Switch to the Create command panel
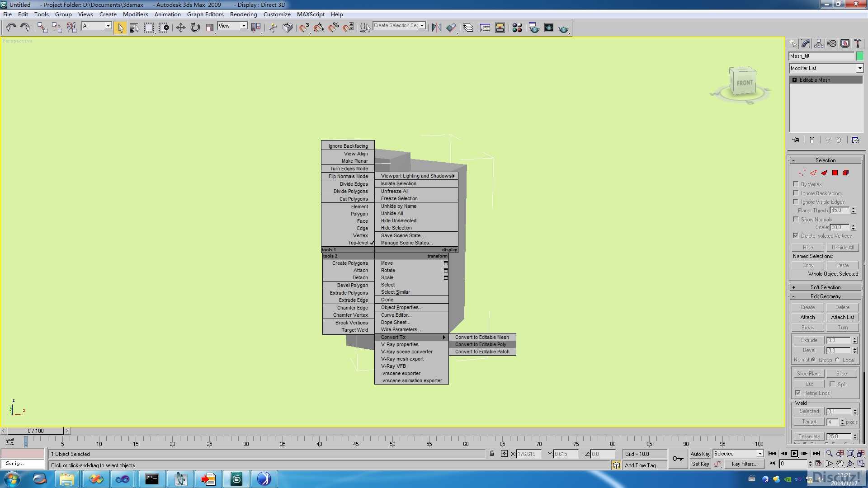Screen dimensions: 868x488 pos(793,43)
